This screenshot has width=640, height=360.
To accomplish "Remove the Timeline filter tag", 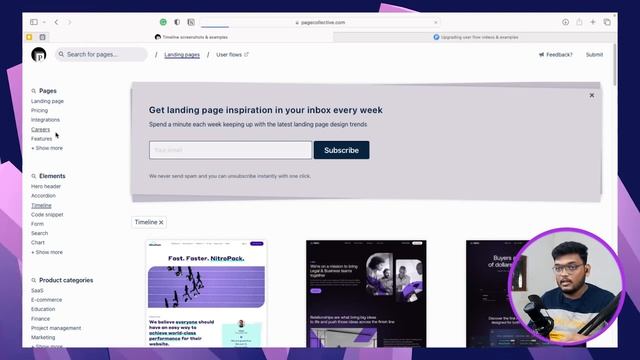I will 161,222.
